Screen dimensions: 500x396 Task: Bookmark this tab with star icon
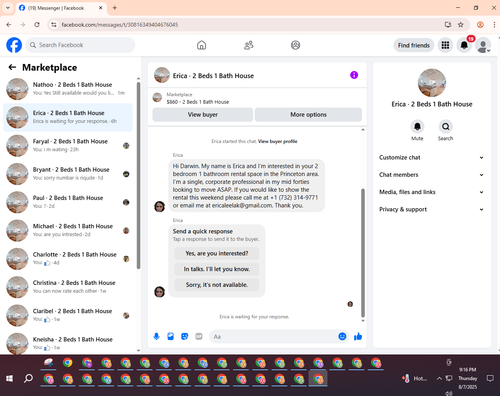pos(461,25)
